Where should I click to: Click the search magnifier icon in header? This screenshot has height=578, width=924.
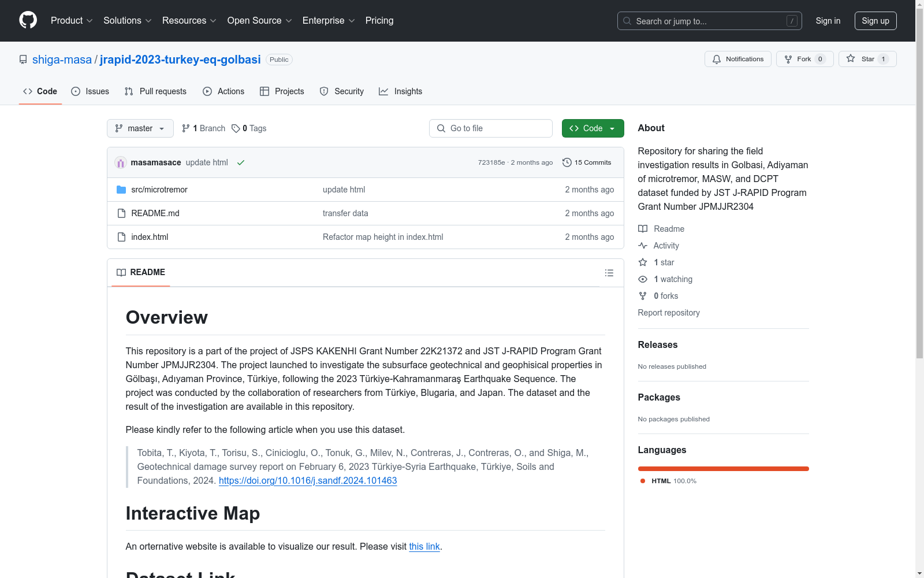[x=627, y=21]
